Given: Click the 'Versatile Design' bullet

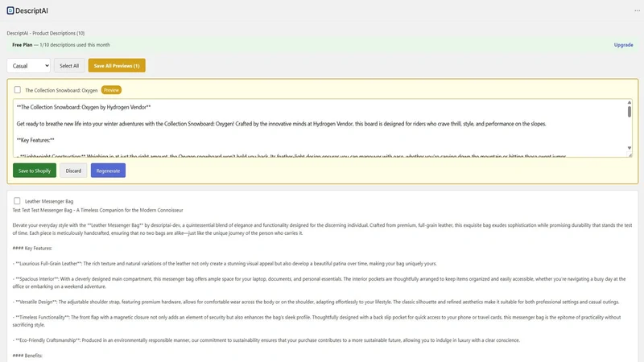Looking at the screenshot, I should pos(316,302).
